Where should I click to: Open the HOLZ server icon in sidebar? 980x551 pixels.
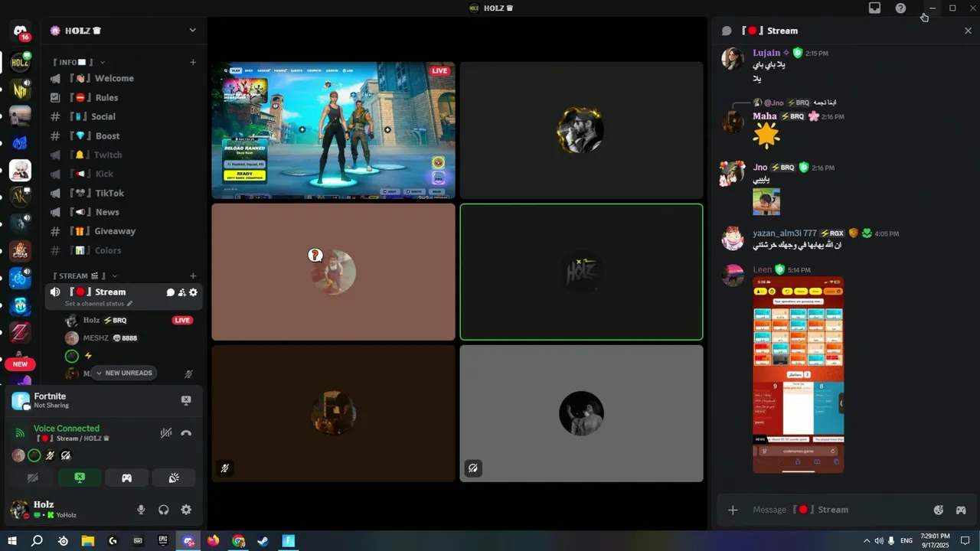click(x=20, y=63)
